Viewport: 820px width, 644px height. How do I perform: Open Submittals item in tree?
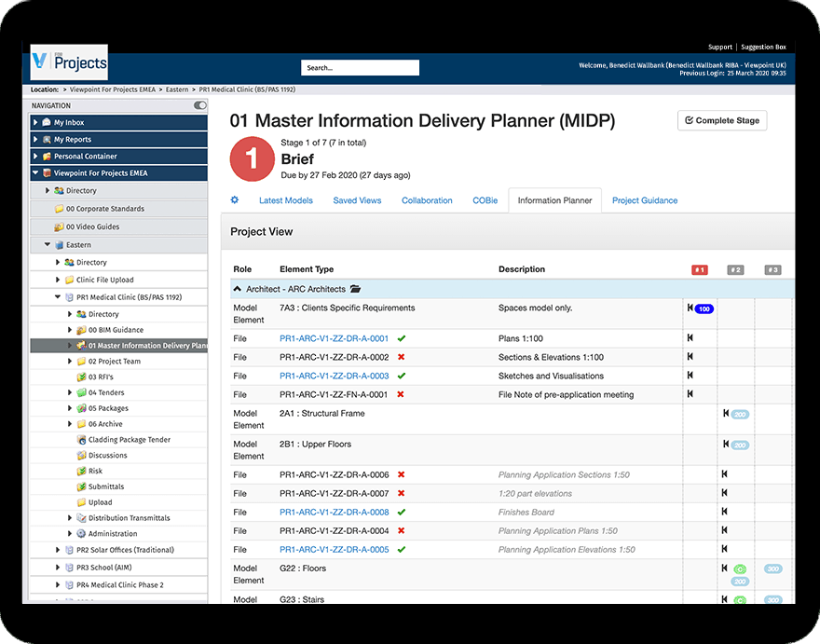point(105,486)
